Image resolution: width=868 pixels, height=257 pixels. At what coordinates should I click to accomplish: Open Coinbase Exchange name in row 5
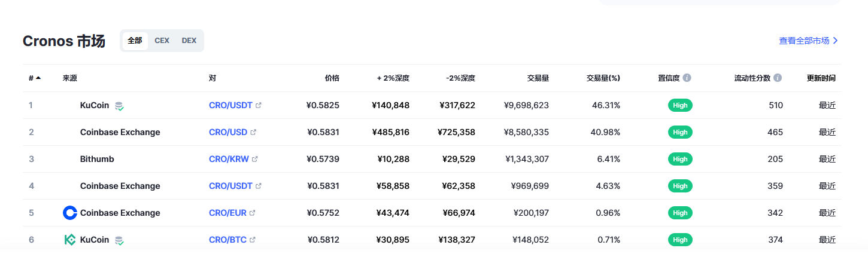[120, 213]
